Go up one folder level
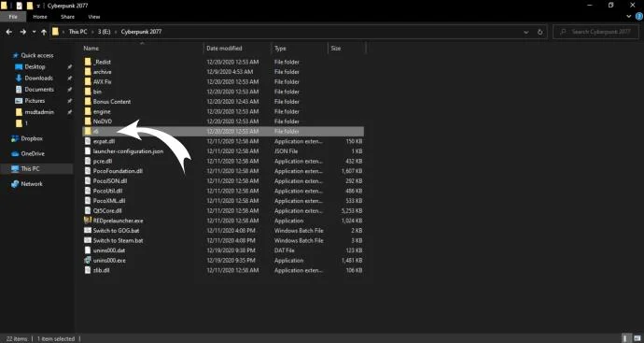The width and height of the screenshot is (644, 343). click(44, 32)
